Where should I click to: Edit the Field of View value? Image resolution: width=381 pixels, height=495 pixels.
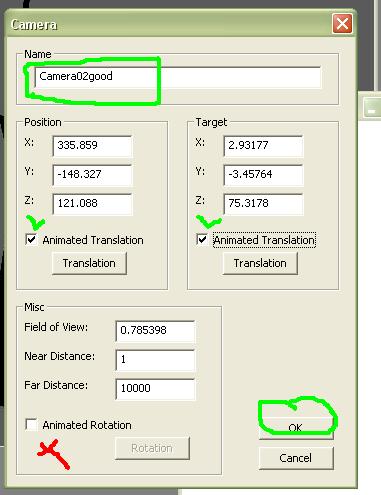click(155, 331)
